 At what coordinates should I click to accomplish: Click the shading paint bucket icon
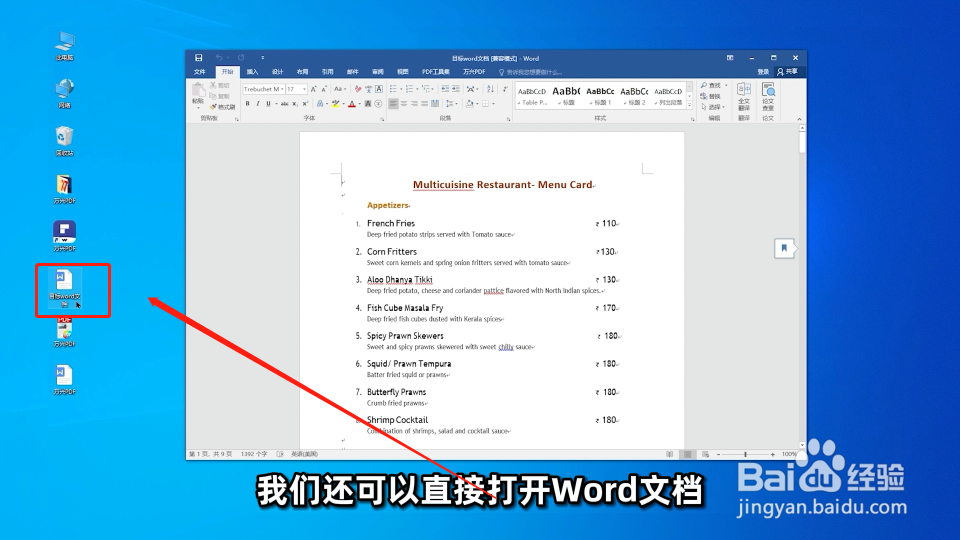click(x=470, y=103)
